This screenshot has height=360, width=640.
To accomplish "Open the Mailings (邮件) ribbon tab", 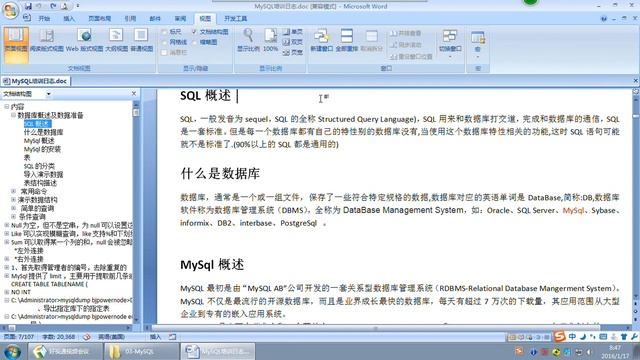I will pyautogui.click(x=155, y=18).
